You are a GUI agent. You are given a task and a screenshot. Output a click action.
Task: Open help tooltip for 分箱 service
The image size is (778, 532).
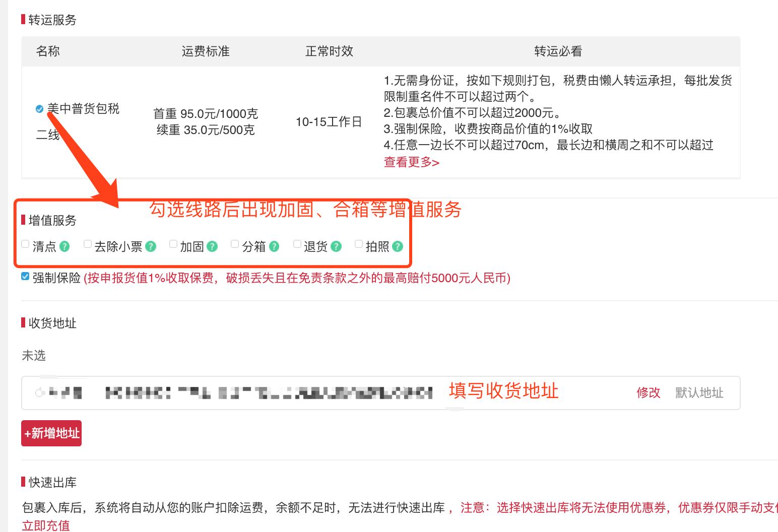coord(274,246)
